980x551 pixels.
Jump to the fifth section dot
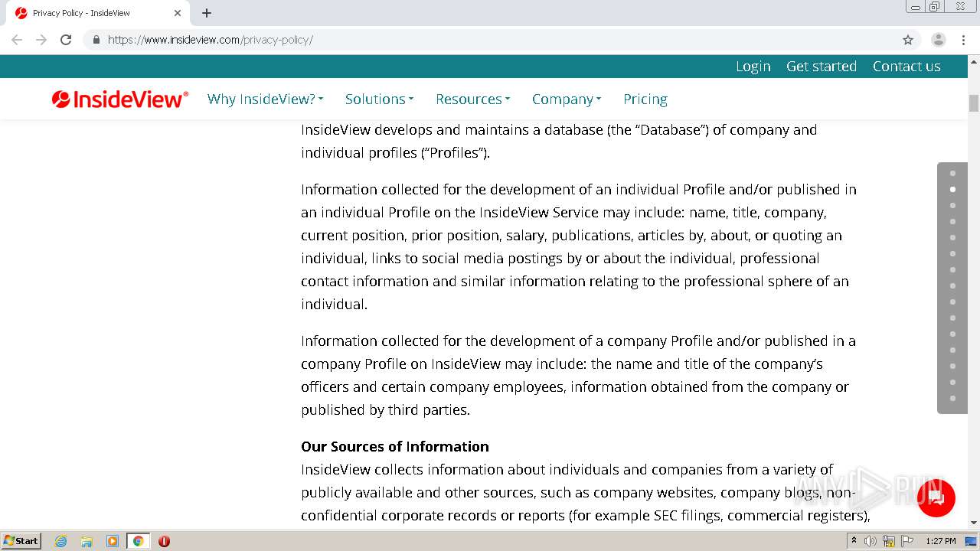952,237
